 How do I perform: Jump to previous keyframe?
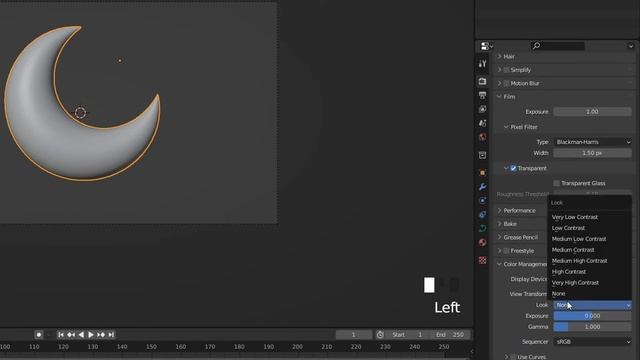click(x=71, y=335)
